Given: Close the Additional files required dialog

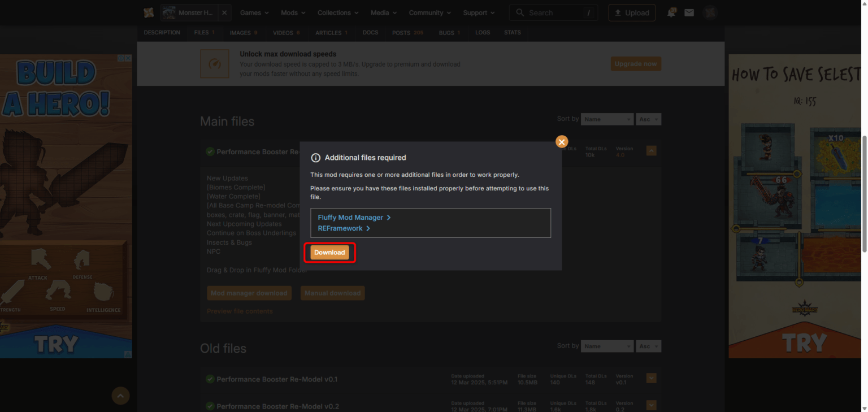Looking at the screenshot, I should (x=562, y=142).
